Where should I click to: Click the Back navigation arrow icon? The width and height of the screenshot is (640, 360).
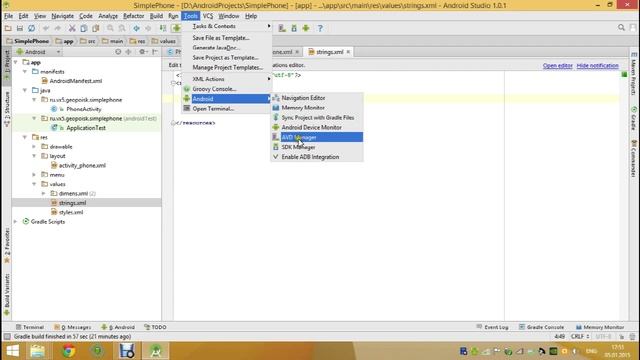pos(136,28)
